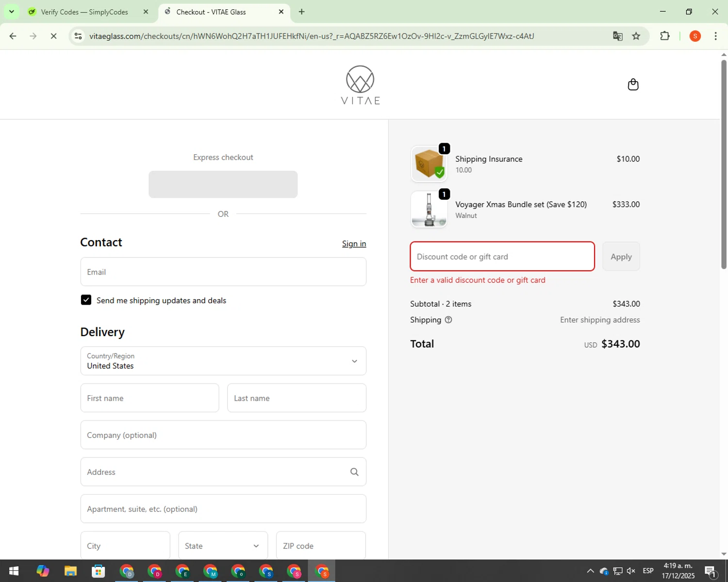Click the $343.00 total amount
Screen dimensions: 728x582
tap(620, 344)
